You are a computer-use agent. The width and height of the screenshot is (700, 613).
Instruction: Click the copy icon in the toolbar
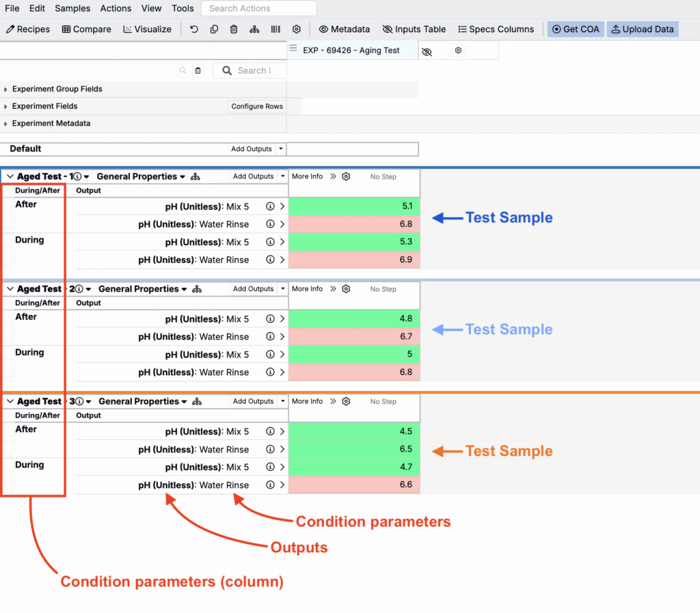coord(214,29)
